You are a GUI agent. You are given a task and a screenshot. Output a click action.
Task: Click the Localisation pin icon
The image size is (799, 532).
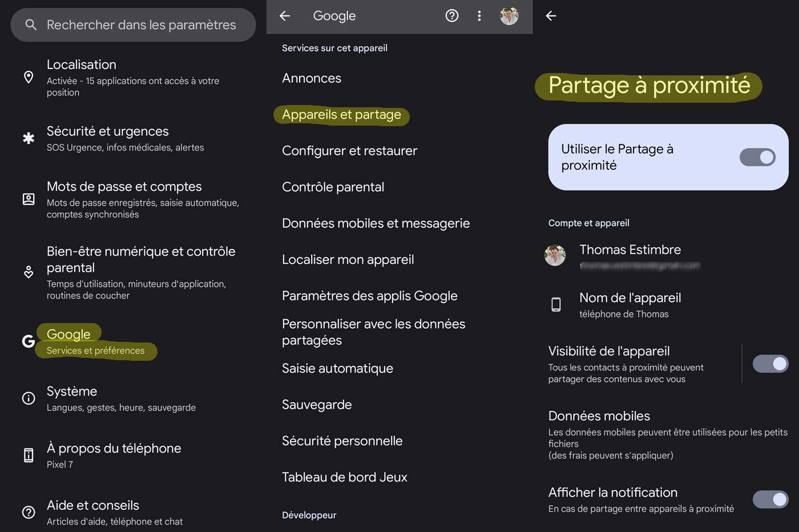tap(29, 77)
